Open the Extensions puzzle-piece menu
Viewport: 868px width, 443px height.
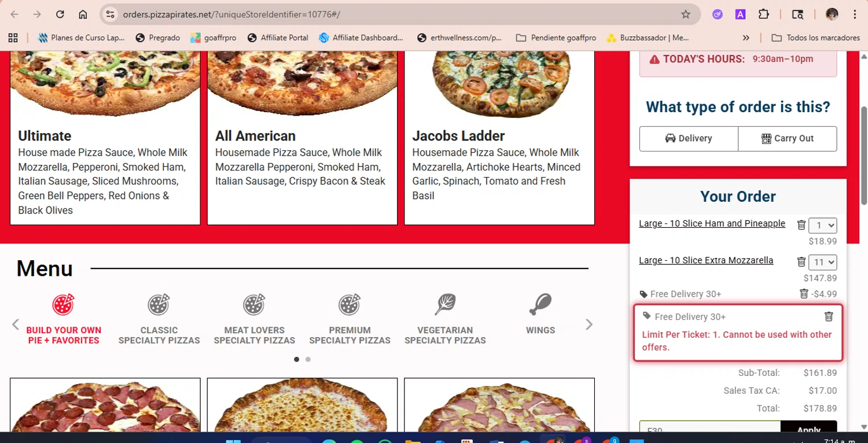point(764,14)
